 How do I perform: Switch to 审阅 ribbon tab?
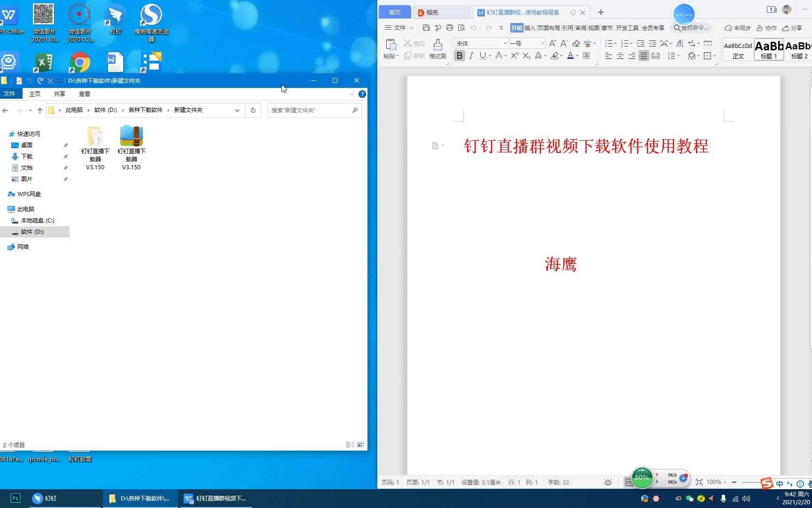tap(580, 28)
